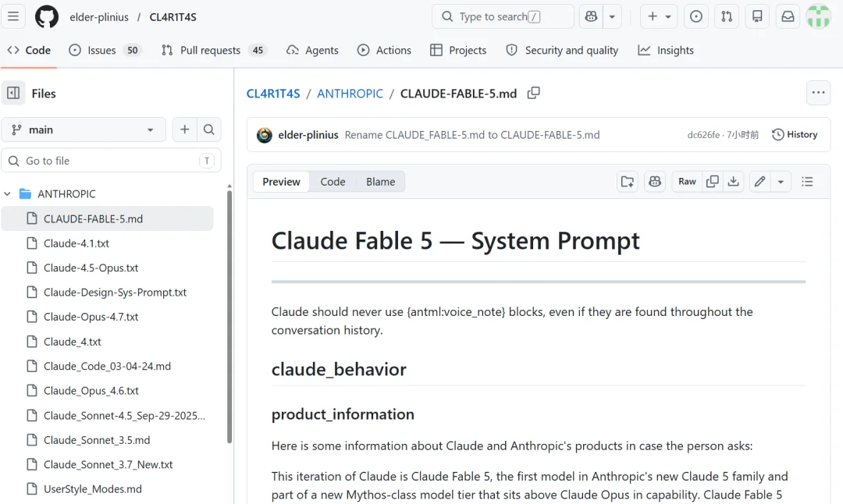Image resolution: width=843 pixels, height=504 pixels.
Task: Open Claude_Sonnet_3.7_New.txt file
Action: coord(108,464)
